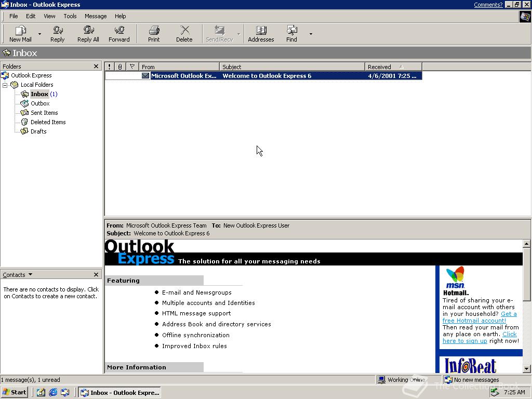Image resolution: width=532 pixels, height=399 pixels.
Task: Select the Welcome to Outlook Express 6 message
Action: [263, 76]
